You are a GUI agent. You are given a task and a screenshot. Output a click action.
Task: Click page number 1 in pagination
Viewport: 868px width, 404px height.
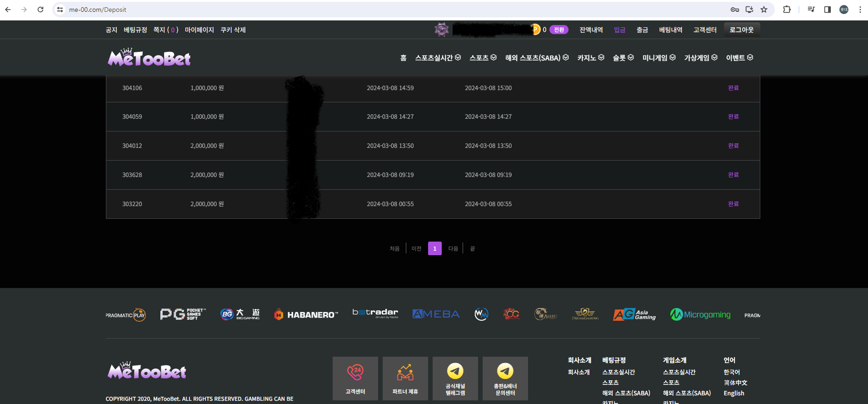pyautogui.click(x=435, y=248)
